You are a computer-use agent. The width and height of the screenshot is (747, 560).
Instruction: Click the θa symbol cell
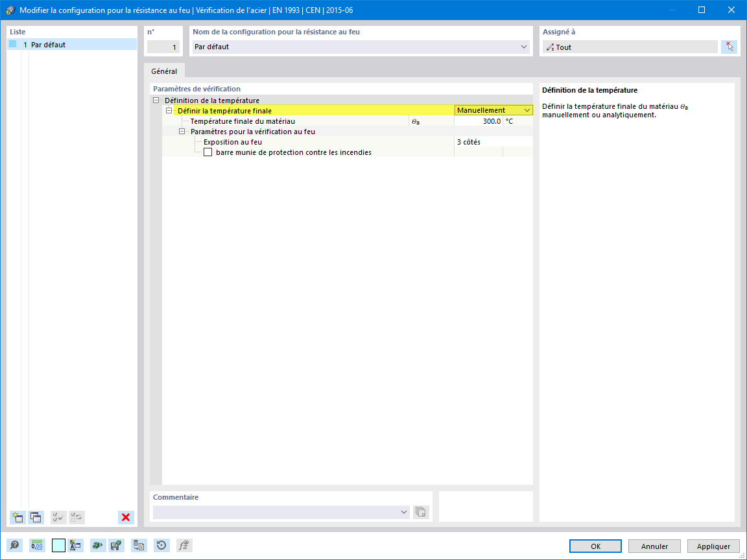431,121
